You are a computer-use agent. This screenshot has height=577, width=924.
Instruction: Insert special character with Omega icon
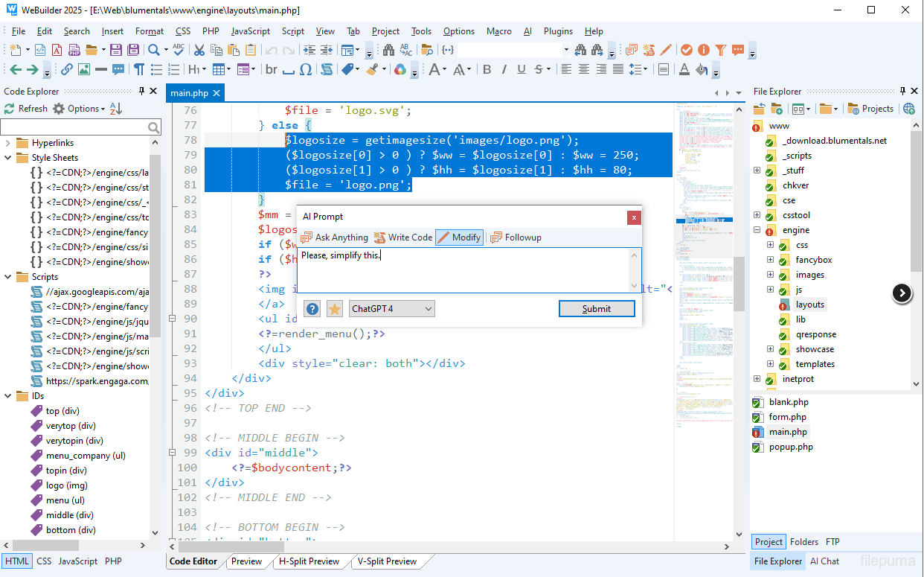305,69
